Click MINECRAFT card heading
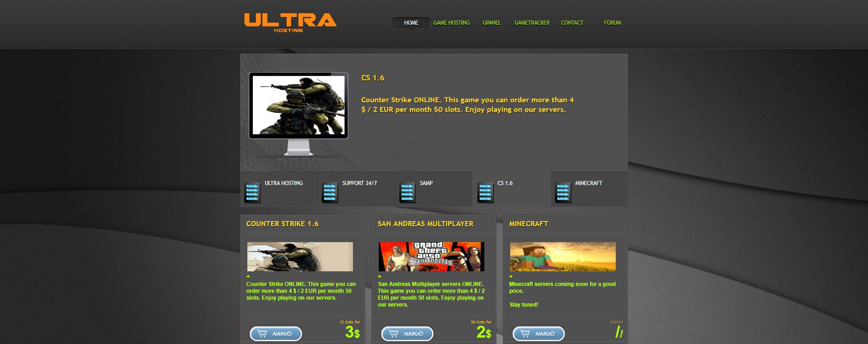868x344 pixels. (528, 224)
